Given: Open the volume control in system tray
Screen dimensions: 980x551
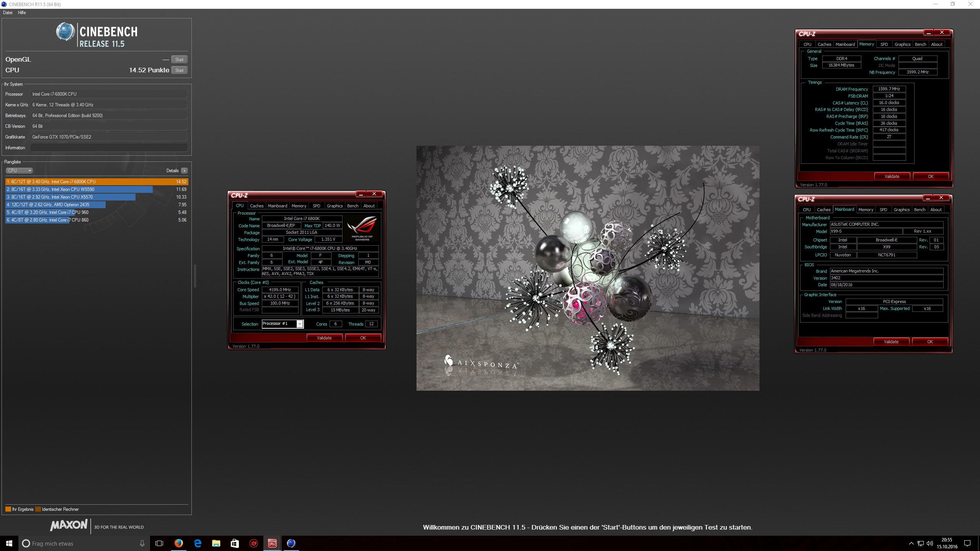Looking at the screenshot, I should pos(930,543).
